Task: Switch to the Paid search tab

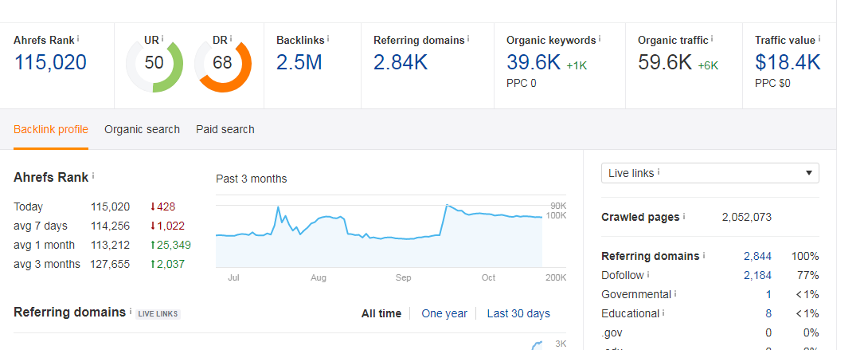Action: [x=225, y=129]
